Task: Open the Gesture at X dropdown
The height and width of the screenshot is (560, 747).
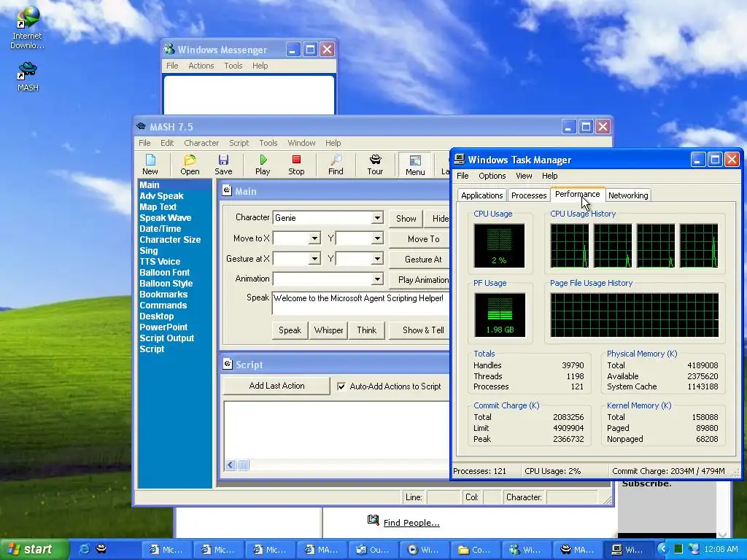Action: [x=314, y=259]
